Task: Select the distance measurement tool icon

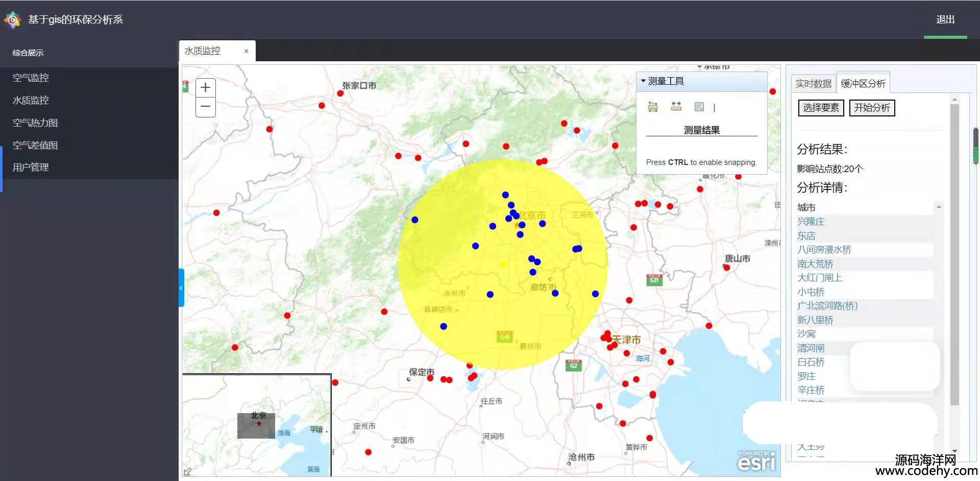Action: 676,106
